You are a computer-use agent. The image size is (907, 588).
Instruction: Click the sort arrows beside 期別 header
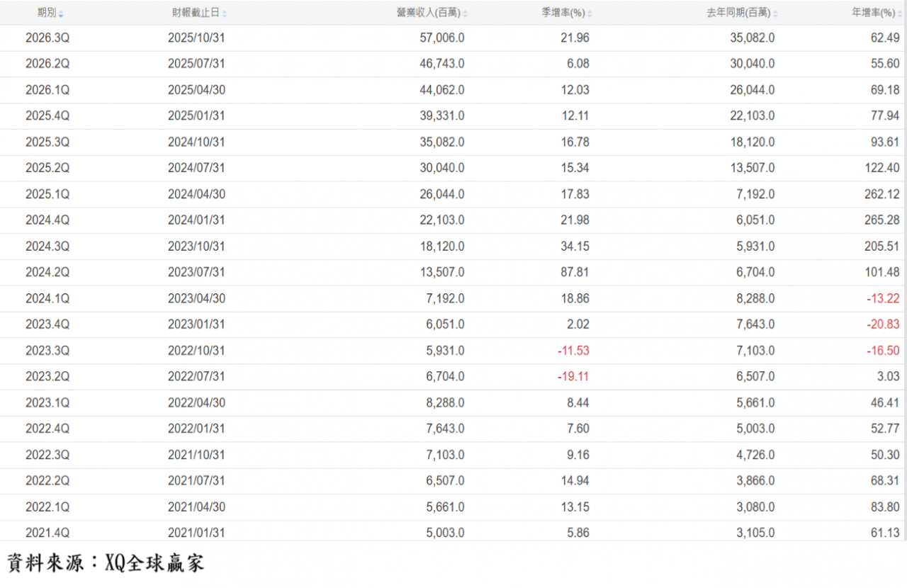(x=61, y=14)
